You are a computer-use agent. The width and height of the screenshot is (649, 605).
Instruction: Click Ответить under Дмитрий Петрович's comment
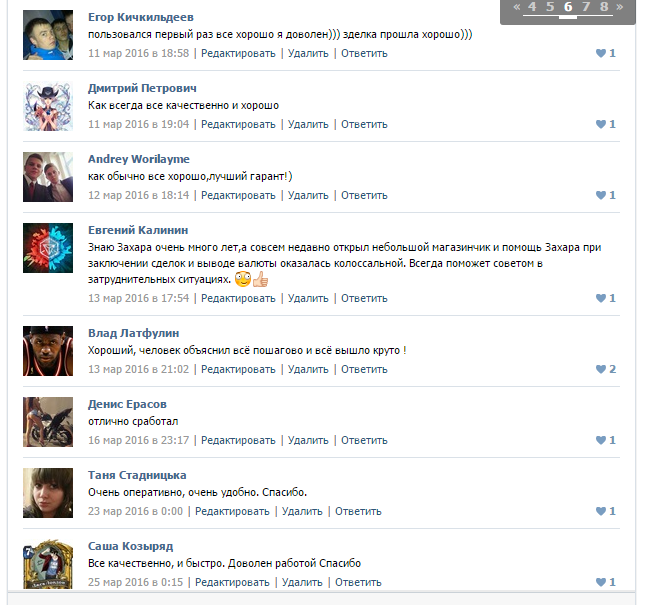(x=364, y=124)
